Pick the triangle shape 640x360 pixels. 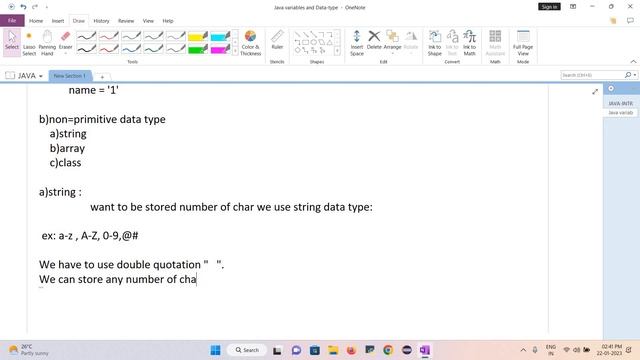coord(329,42)
